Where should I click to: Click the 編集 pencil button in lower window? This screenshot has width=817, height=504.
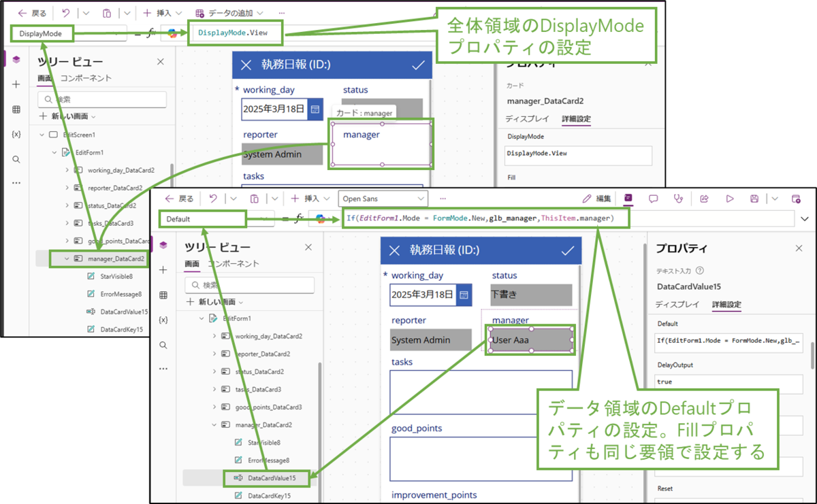pyautogui.click(x=597, y=199)
